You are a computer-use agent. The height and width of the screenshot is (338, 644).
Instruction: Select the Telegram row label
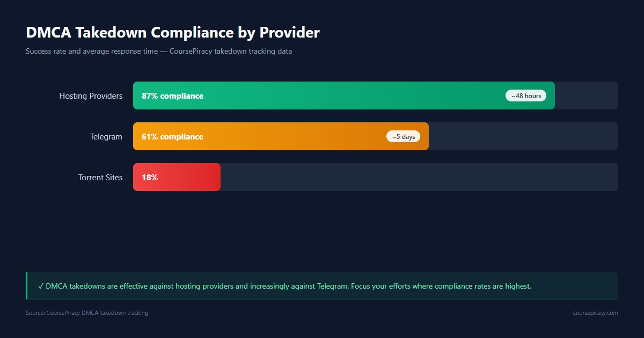tap(106, 137)
